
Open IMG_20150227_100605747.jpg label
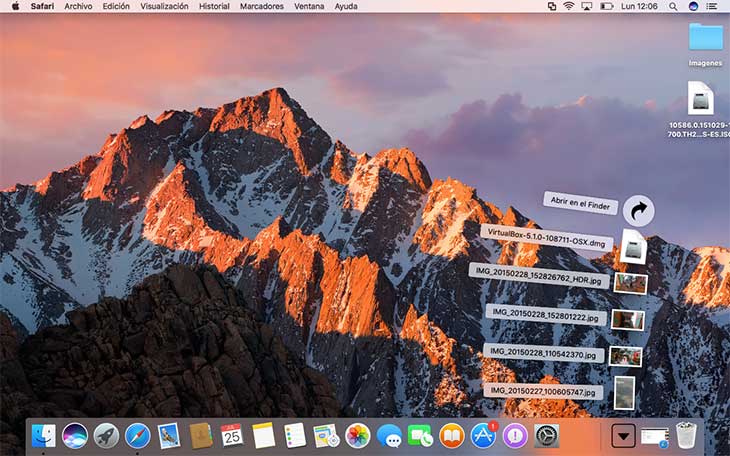click(x=543, y=391)
